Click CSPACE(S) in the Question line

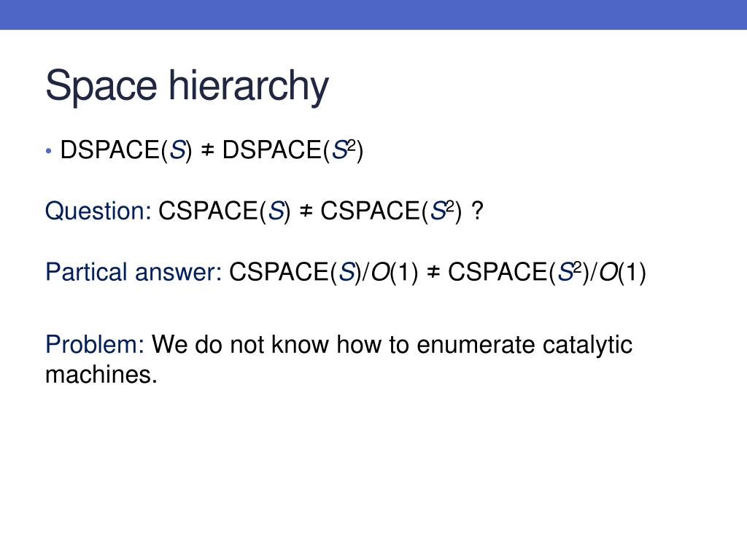224,211
